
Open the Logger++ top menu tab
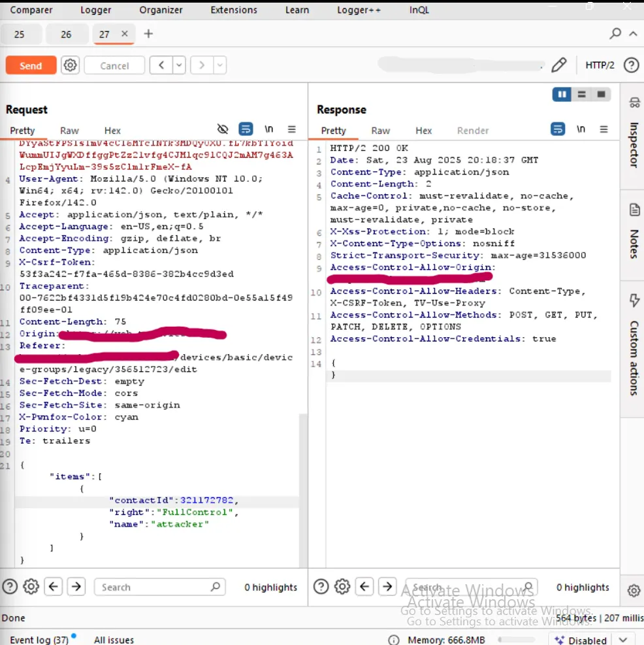pos(359,10)
